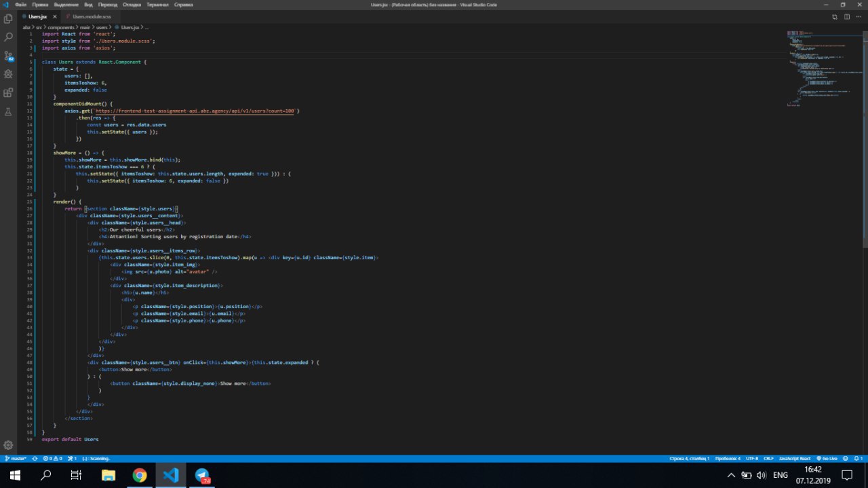Open the Вид menu
The image size is (868, 488).
[88, 5]
